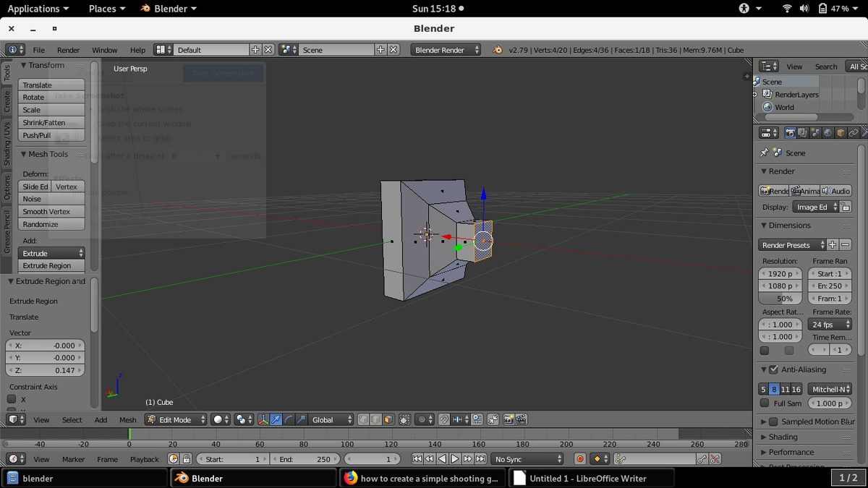Enable Anti-Aliasing checkbox
Image resolution: width=868 pixels, height=488 pixels.
[773, 369]
